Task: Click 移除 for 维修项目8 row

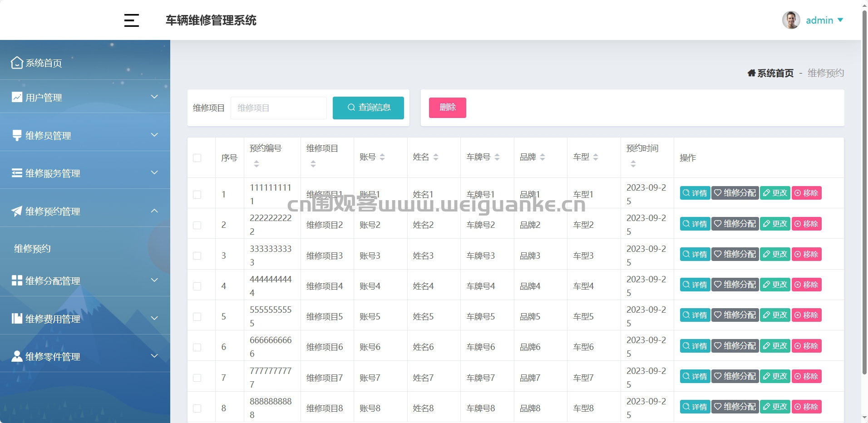Action: pyautogui.click(x=807, y=407)
